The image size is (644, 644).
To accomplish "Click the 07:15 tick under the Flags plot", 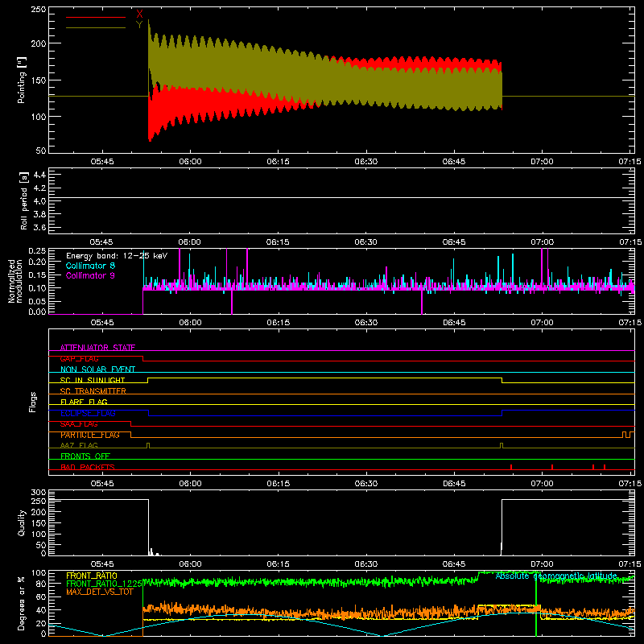I will (x=630, y=484).
